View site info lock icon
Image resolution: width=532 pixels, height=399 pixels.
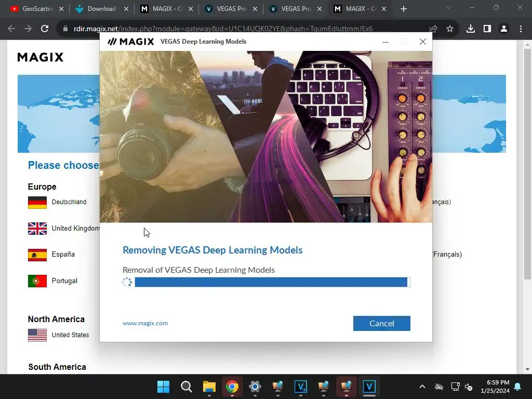65,29
